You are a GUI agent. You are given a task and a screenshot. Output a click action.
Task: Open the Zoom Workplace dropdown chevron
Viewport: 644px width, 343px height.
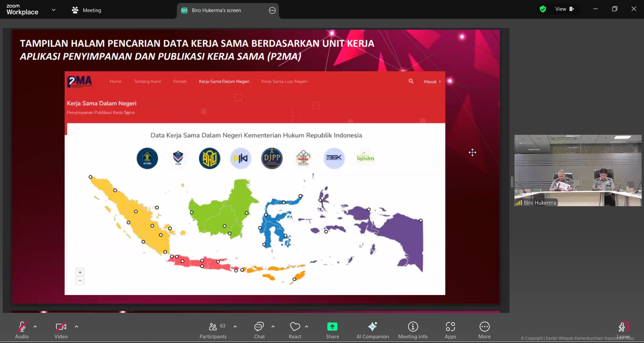(54, 10)
